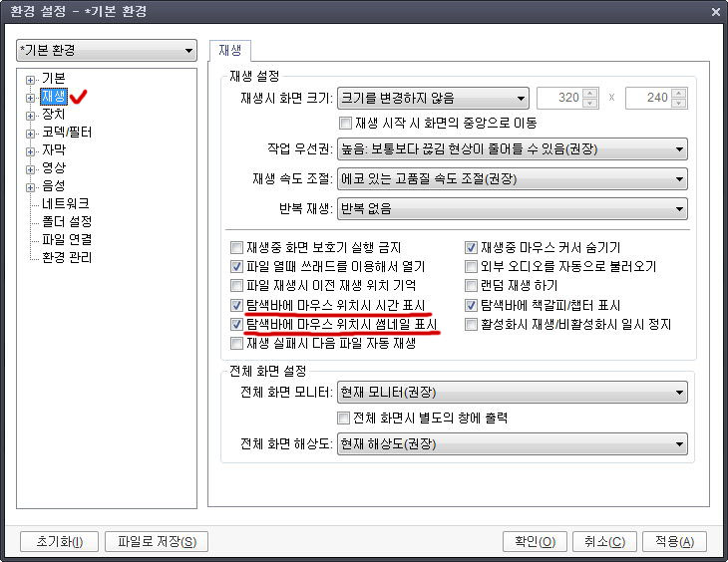Expand the 재생 tree node
The height and width of the screenshot is (562, 728).
[x=30, y=98]
